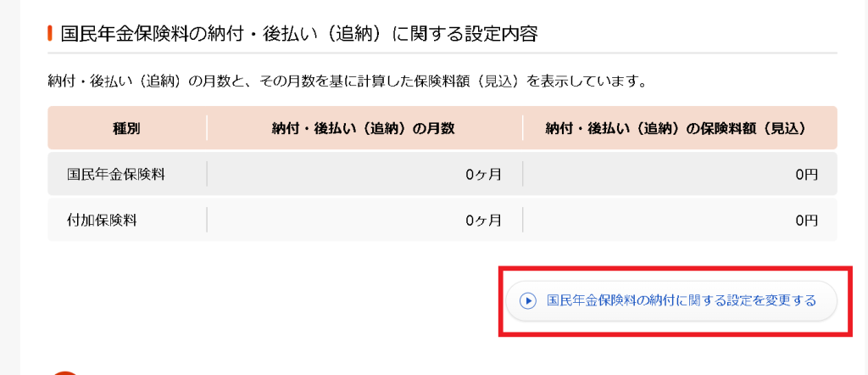Click the 0円 value in the 国民年金保険料 row

(806, 175)
